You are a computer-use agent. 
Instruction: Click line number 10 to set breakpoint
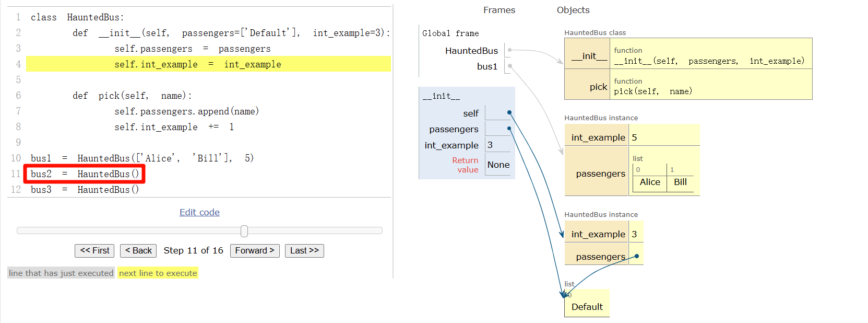[x=16, y=158]
